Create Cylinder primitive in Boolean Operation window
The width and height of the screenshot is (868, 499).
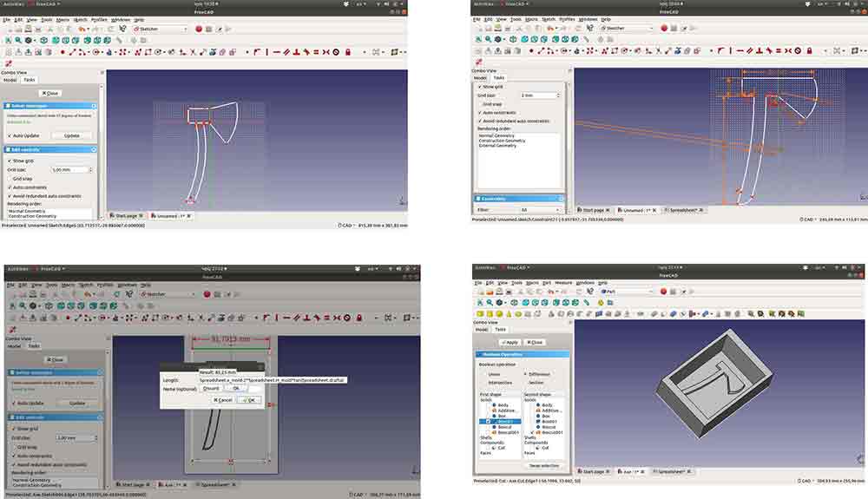point(490,313)
